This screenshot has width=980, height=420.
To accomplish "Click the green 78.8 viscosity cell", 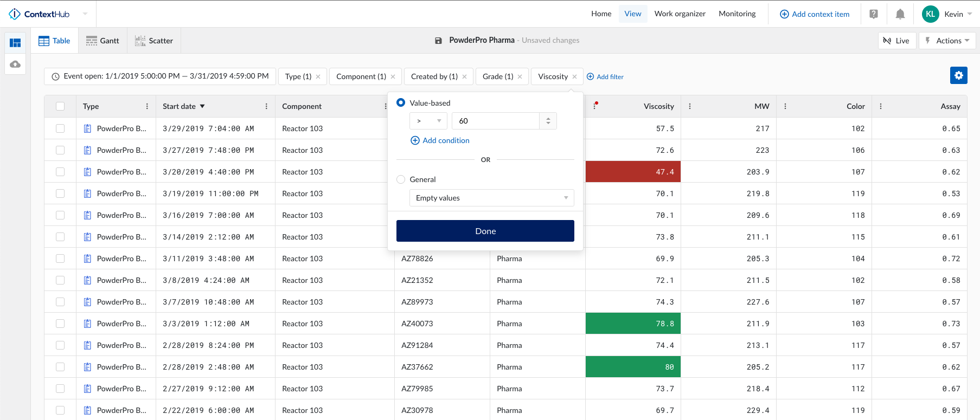I will (x=633, y=324).
